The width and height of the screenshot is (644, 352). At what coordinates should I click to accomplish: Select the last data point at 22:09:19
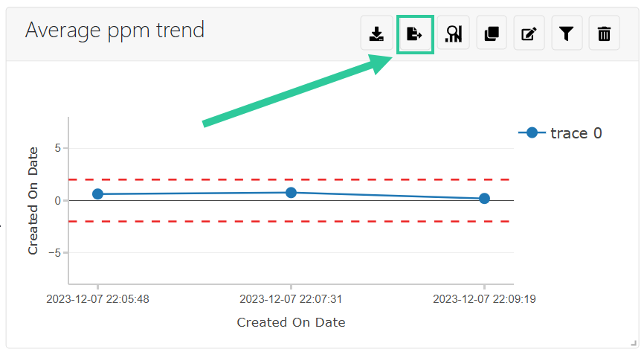click(x=485, y=199)
